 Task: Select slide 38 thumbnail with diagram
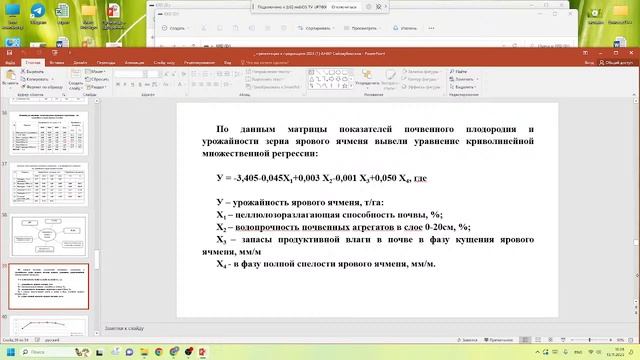(49, 236)
